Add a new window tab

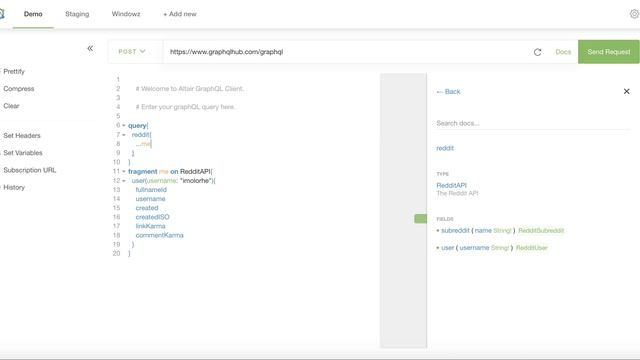(x=180, y=14)
